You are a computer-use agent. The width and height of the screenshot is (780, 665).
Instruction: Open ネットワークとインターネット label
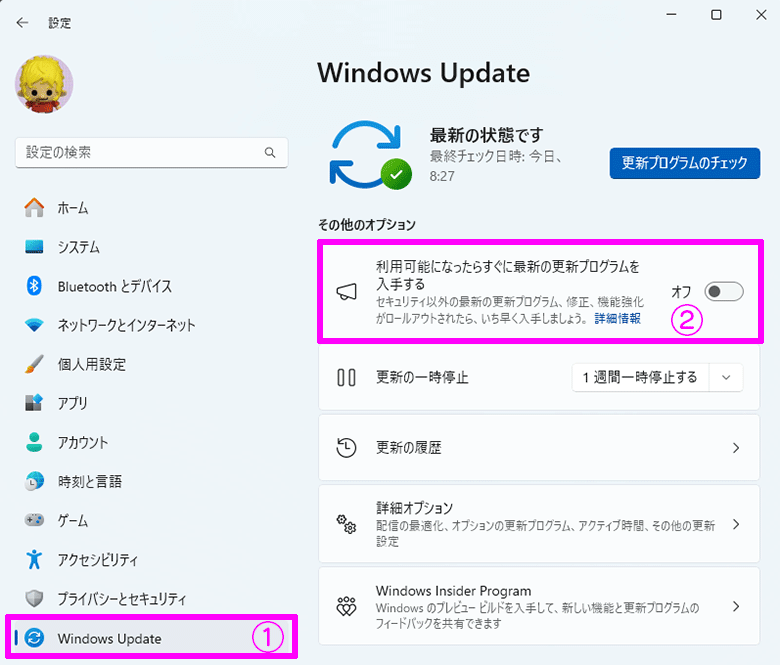(x=126, y=325)
